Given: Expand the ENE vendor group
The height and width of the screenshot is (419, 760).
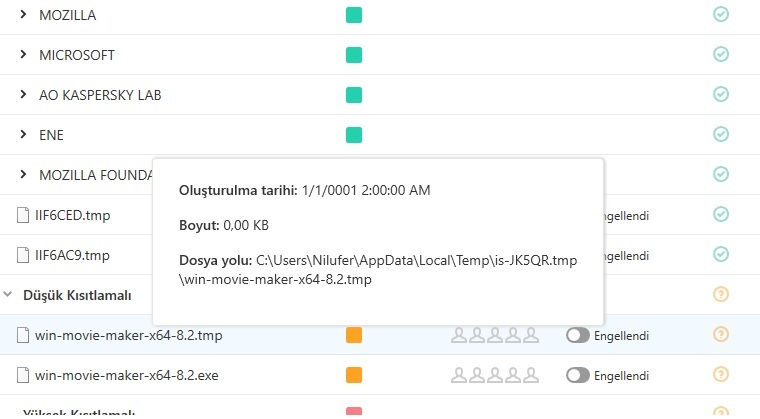Looking at the screenshot, I should pyautogui.click(x=23, y=135).
